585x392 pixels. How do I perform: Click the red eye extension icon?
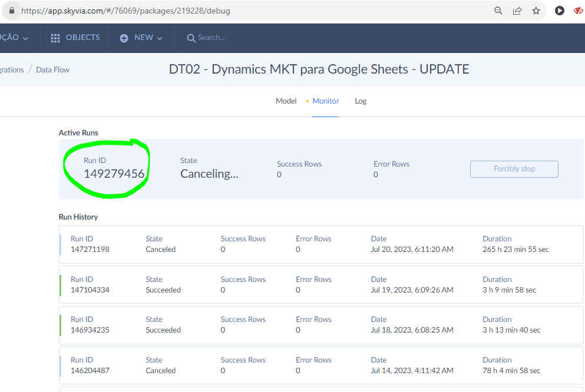(x=579, y=11)
